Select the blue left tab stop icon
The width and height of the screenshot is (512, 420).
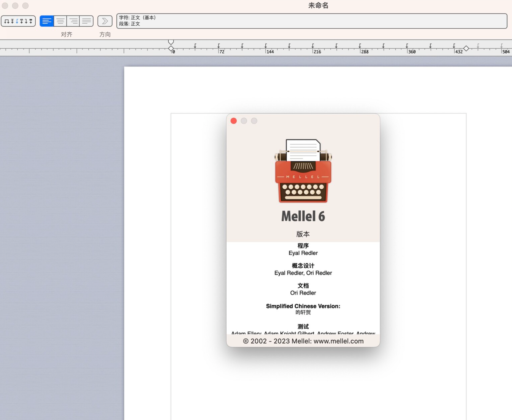point(17,21)
